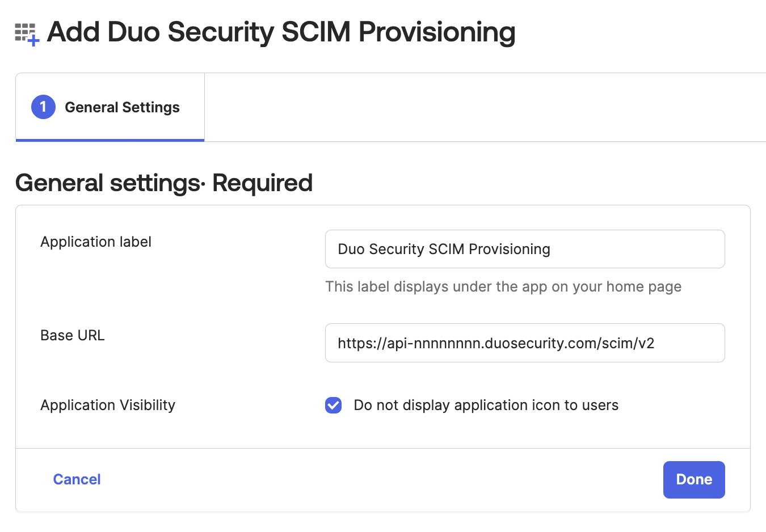Click the blue step 1 circle badge
Viewport: 766px width, 532px height.
pos(43,107)
